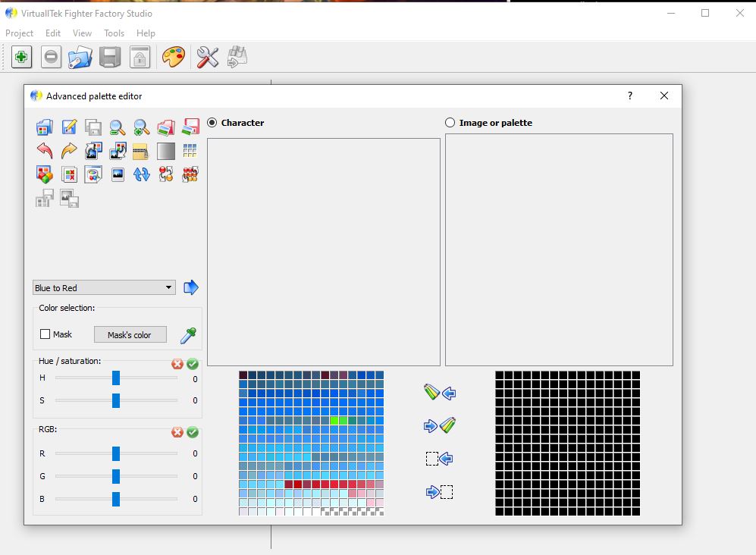Apply preset with blue arrow next to dropdown

coord(191,287)
